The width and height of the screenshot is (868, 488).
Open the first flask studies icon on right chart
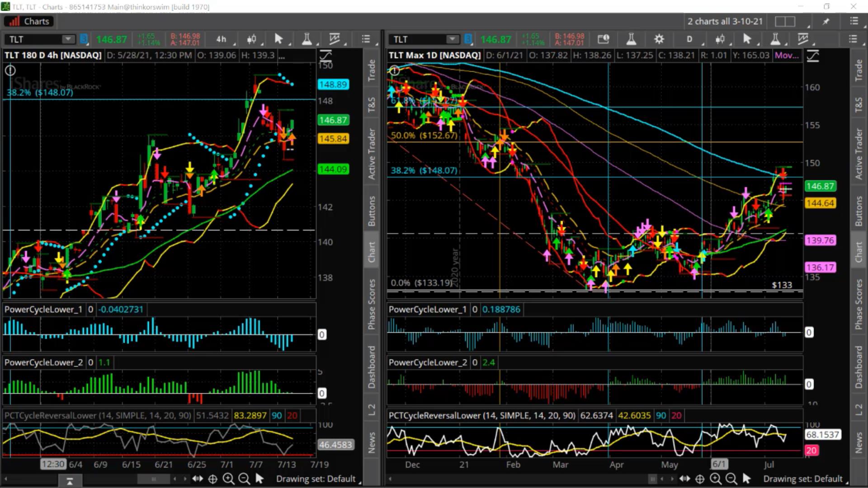click(631, 39)
